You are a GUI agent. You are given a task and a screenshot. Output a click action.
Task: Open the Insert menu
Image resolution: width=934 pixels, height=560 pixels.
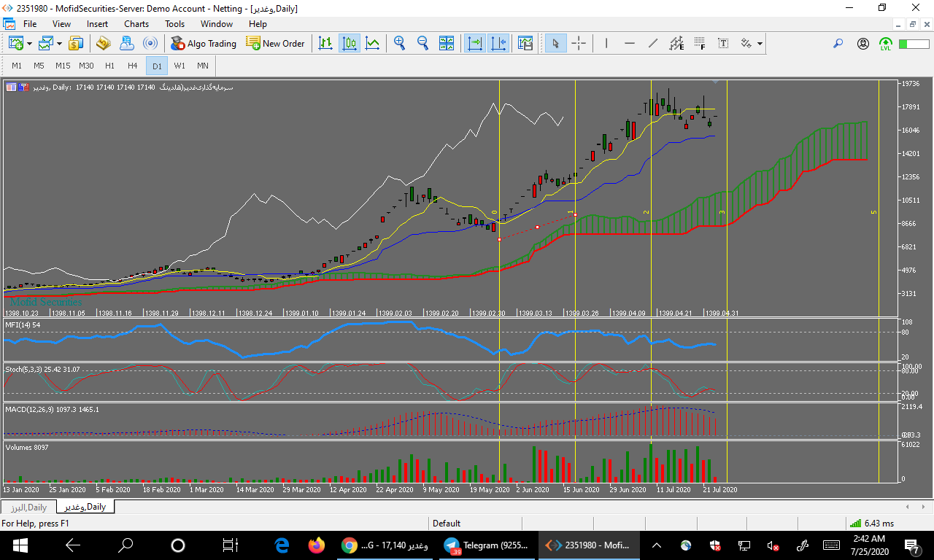click(x=98, y=24)
